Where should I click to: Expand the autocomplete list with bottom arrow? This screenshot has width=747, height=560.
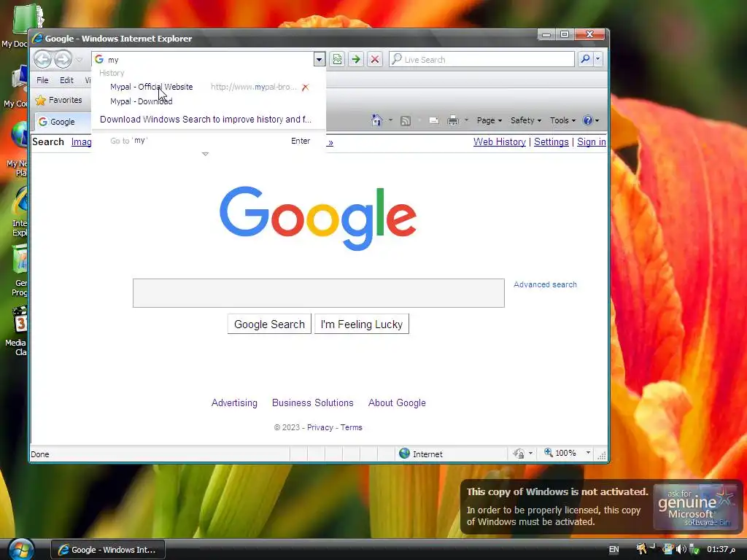click(205, 154)
